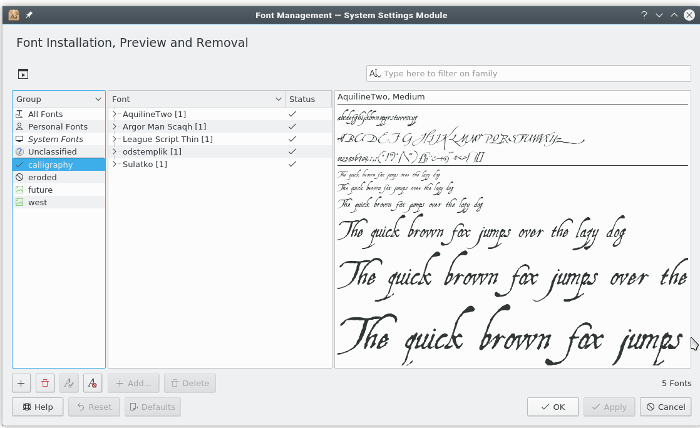
Task: Click AquilineTwo's enabled status checkmark
Action: [x=292, y=114]
